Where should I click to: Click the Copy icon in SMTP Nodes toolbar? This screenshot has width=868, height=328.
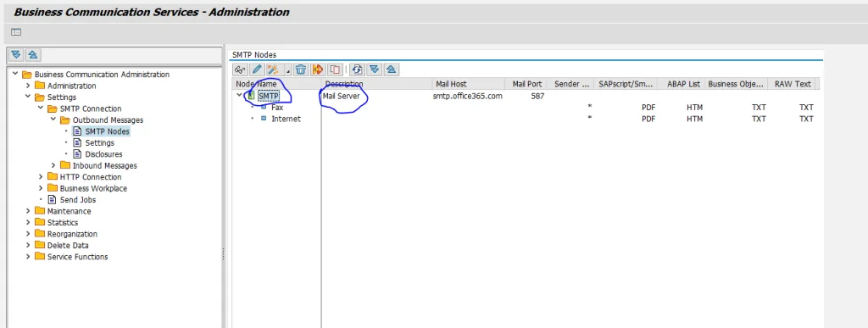coord(335,69)
